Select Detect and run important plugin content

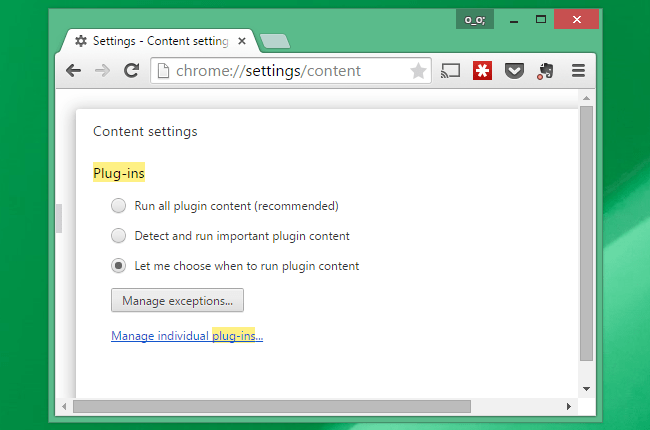pyautogui.click(x=119, y=236)
